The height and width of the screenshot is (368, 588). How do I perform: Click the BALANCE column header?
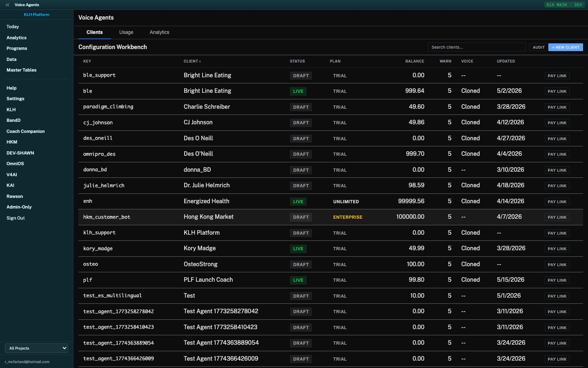click(x=415, y=61)
